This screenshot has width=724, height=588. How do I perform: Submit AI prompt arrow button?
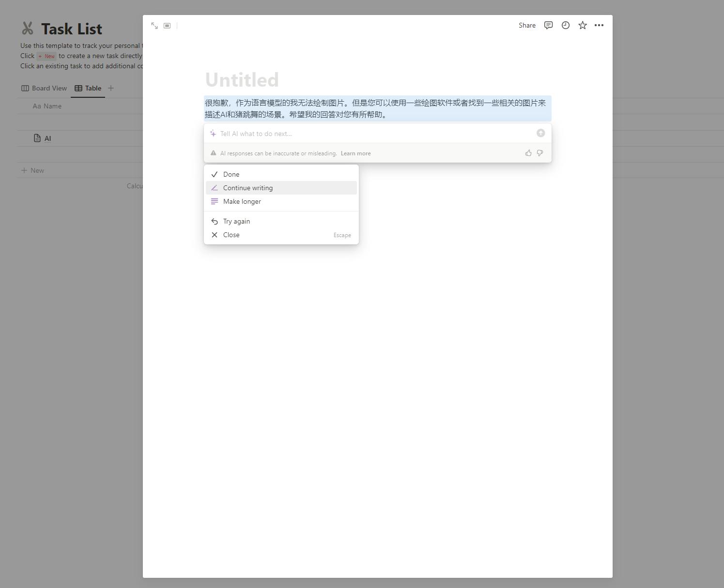click(540, 133)
